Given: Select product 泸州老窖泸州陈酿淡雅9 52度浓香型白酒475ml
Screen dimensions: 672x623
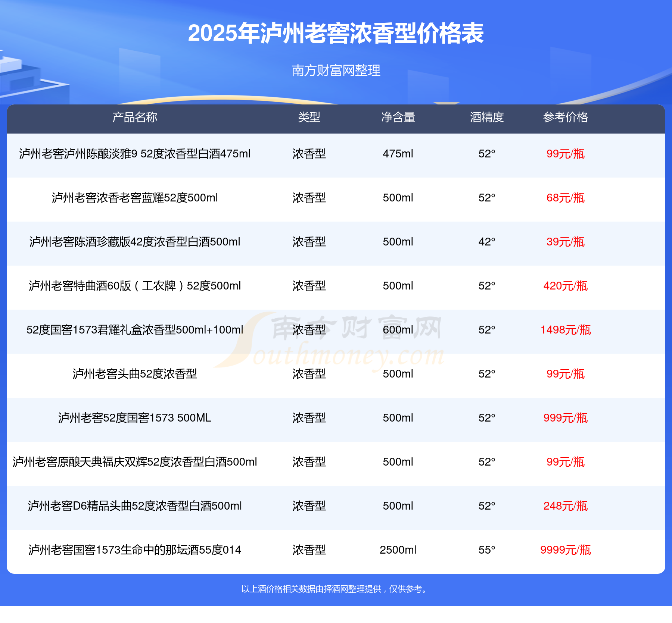Looking at the screenshot, I should click(x=135, y=154).
